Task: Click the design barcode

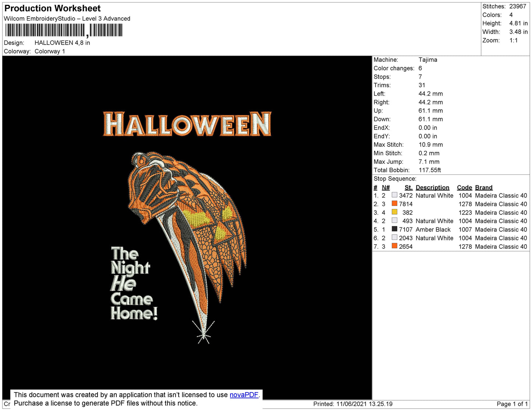Action: [64, 30]
